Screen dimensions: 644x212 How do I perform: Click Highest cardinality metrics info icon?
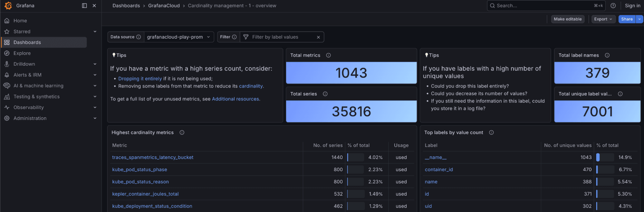click(x=182, y=133)
